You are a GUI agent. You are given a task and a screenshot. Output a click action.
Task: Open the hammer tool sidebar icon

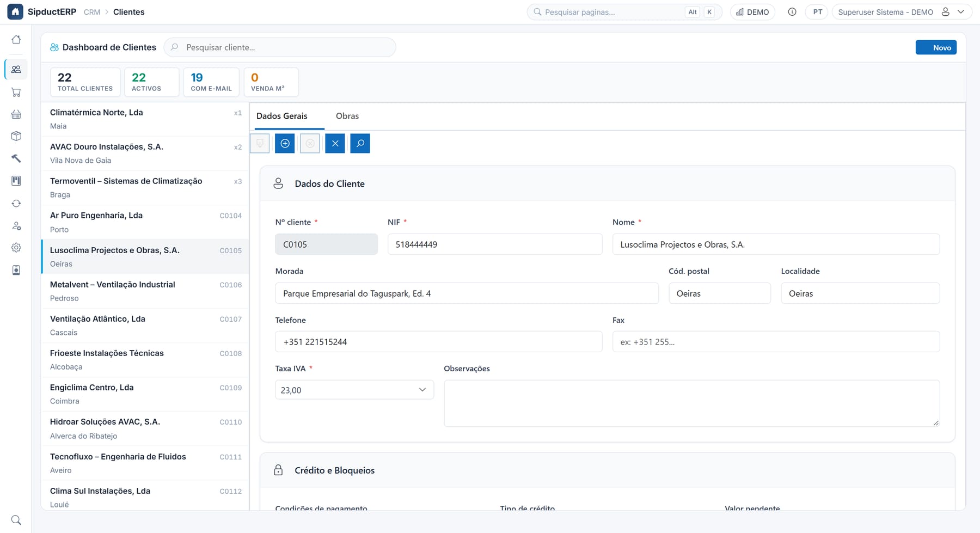16,158
